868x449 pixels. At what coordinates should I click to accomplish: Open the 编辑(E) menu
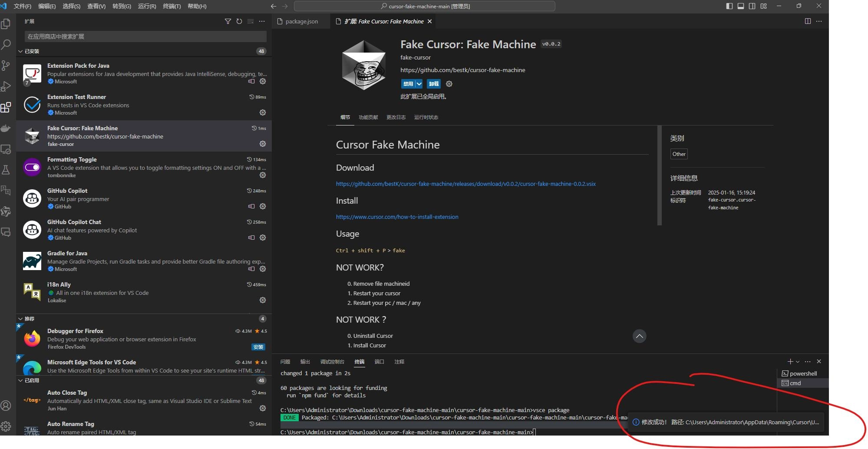[47, 6]
